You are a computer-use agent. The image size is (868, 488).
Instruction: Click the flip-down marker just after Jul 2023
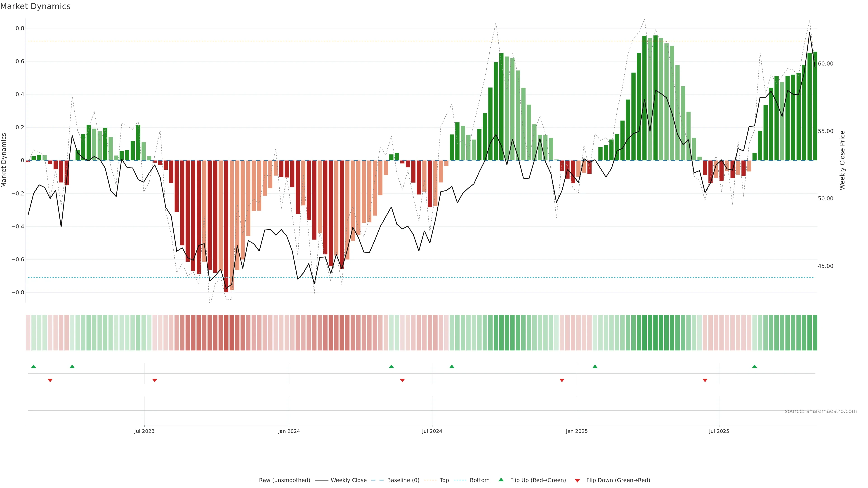(155, 380)
